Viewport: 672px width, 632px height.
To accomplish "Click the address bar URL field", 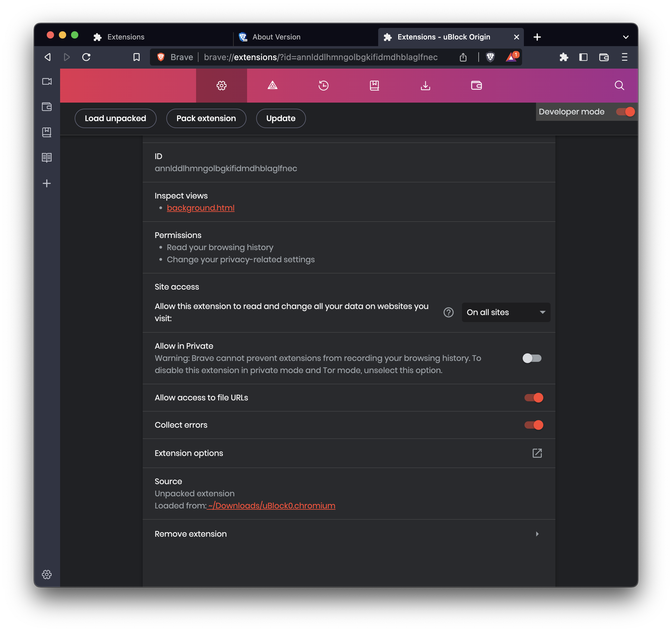I will tap(321, 57).
